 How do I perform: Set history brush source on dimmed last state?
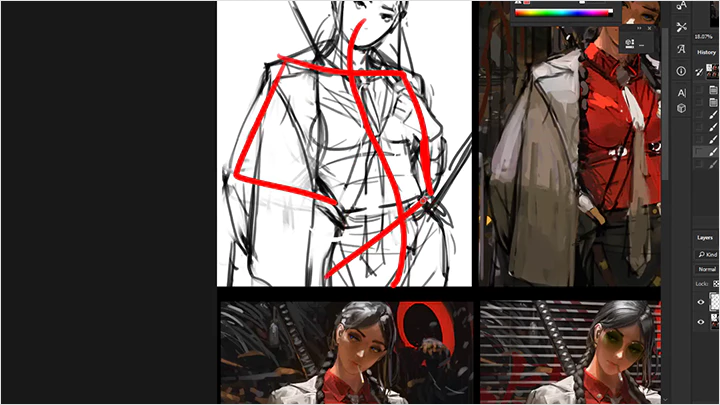click(x=699, y=163)
